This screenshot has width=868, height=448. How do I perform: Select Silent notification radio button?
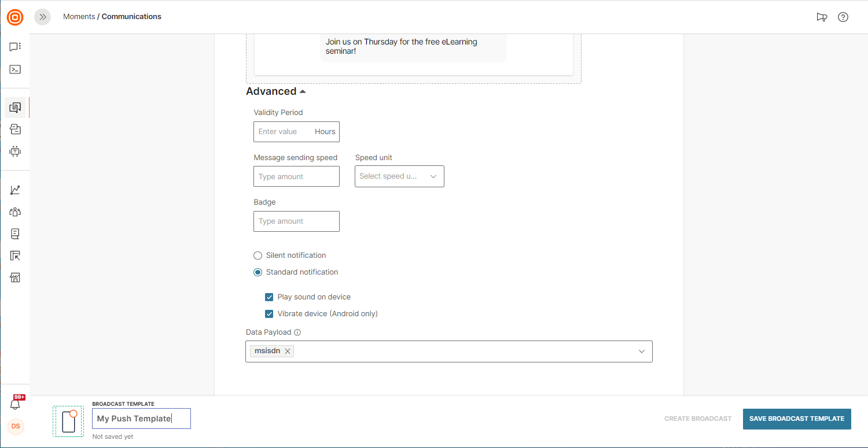[258, 256]
